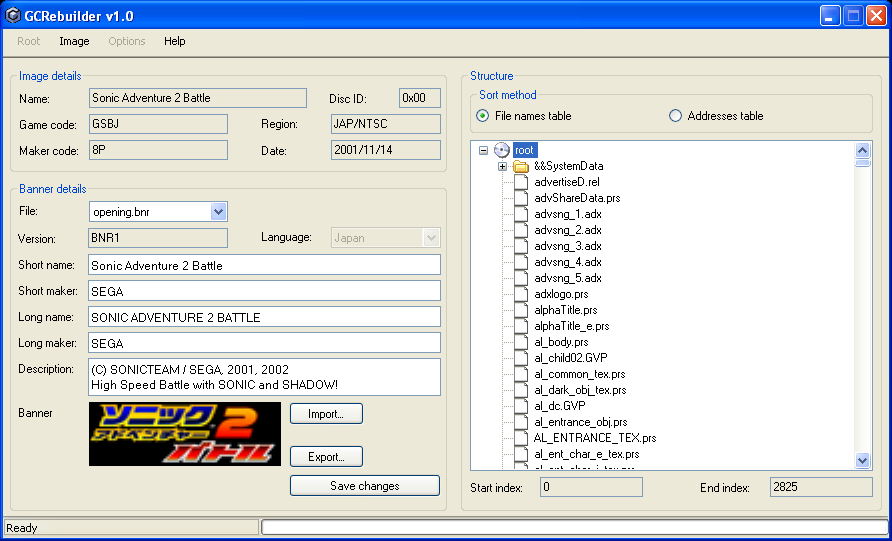Expand the &&SystemData folder
892x541 pixels.
pos(502,167)
